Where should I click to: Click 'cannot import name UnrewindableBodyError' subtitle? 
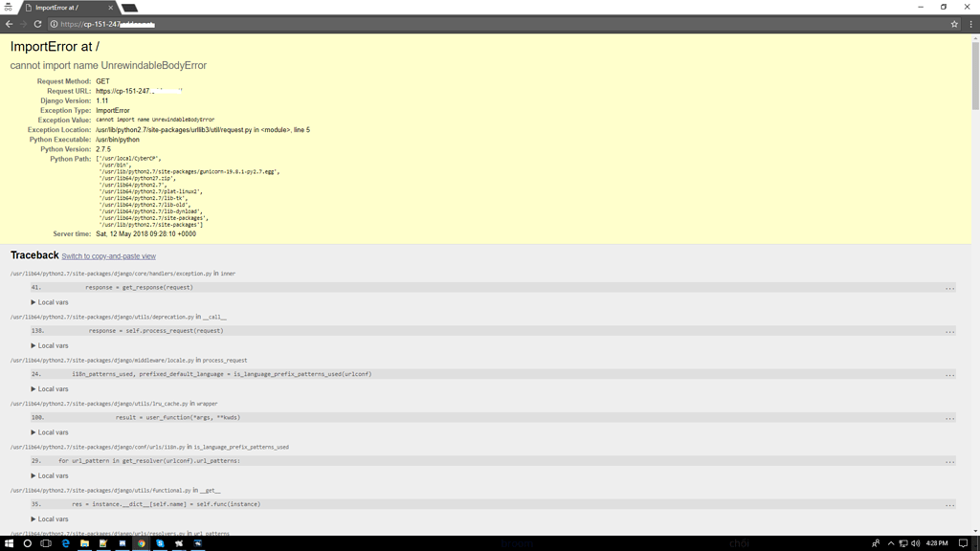(x=108, y=66)
